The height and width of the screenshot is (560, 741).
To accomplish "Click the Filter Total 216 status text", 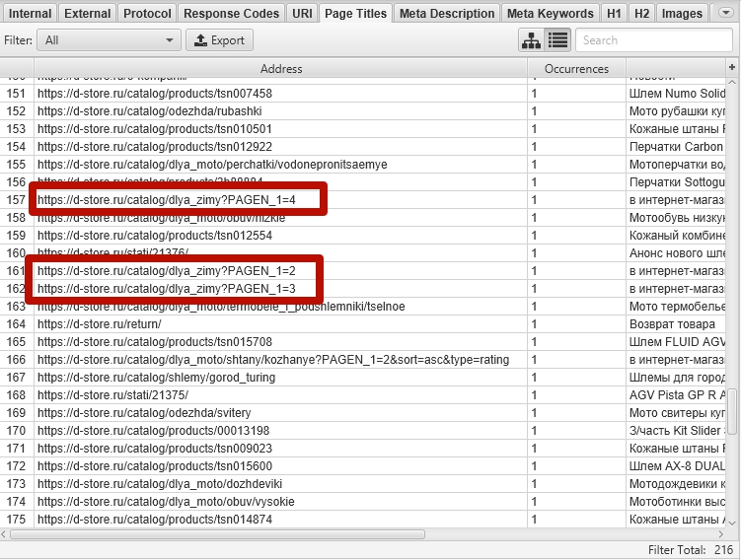I will [x=691, y=550].
